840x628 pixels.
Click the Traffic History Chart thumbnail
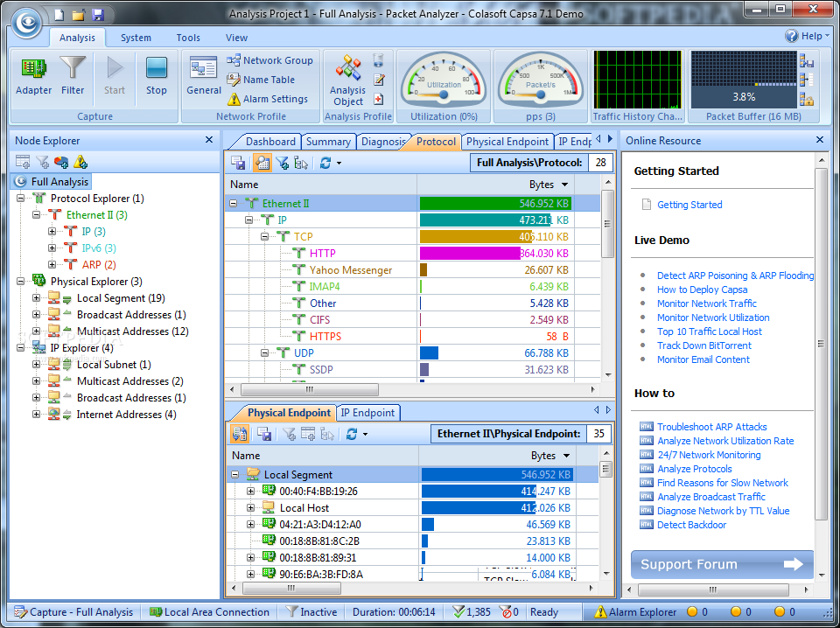[637, 80]
